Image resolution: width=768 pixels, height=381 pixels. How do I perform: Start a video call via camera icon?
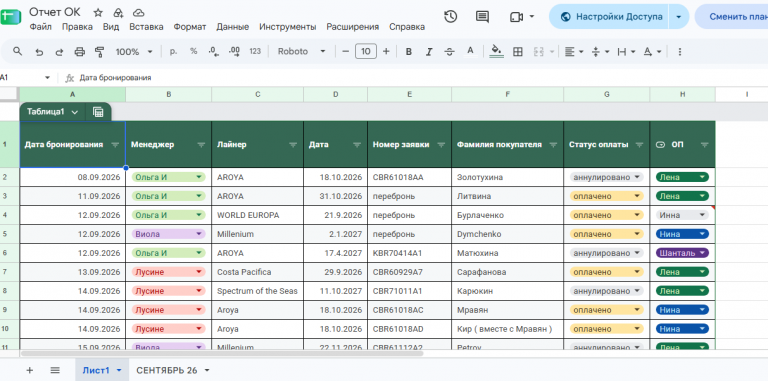pos(516,17)
